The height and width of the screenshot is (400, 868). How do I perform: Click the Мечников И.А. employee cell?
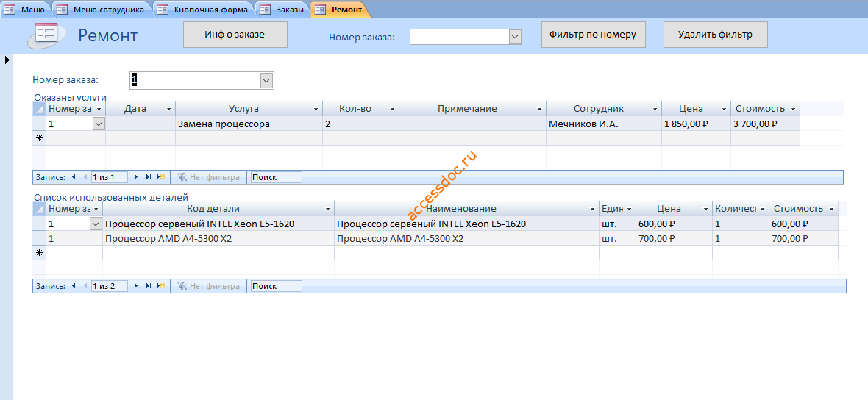[604, 124]
